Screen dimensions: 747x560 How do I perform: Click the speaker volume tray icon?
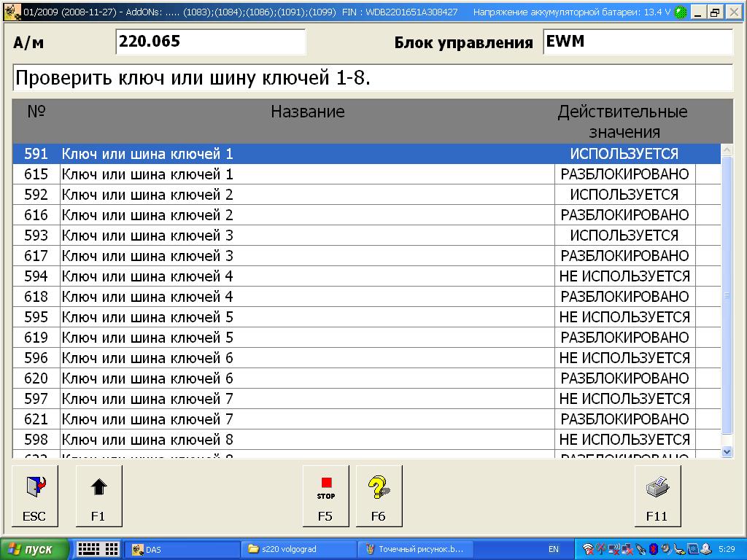coord(666,549)
